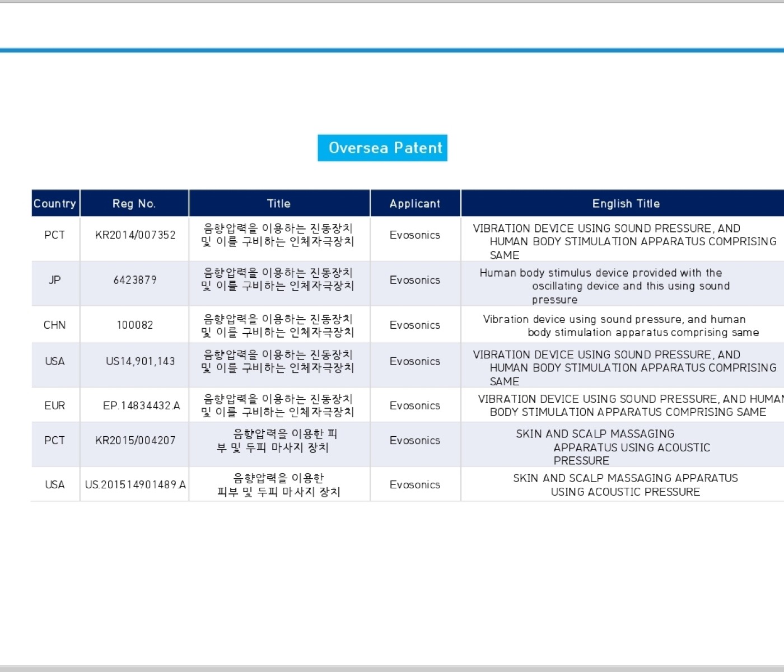The width and height of the screenshot is (784, 672).
Task: Click Evosonics in the KR2015/004207 row
Action: pyautogui.click(x=415, y=440)
